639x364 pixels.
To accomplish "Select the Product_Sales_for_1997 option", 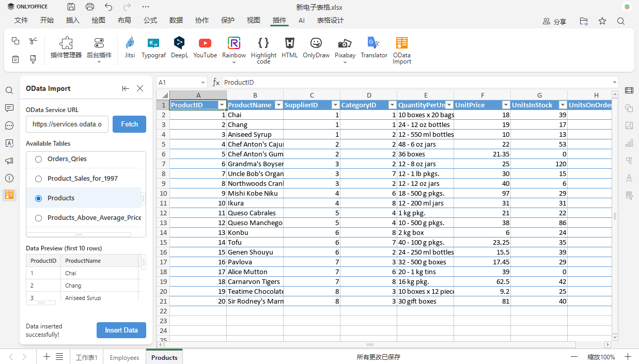I will 38,179.
